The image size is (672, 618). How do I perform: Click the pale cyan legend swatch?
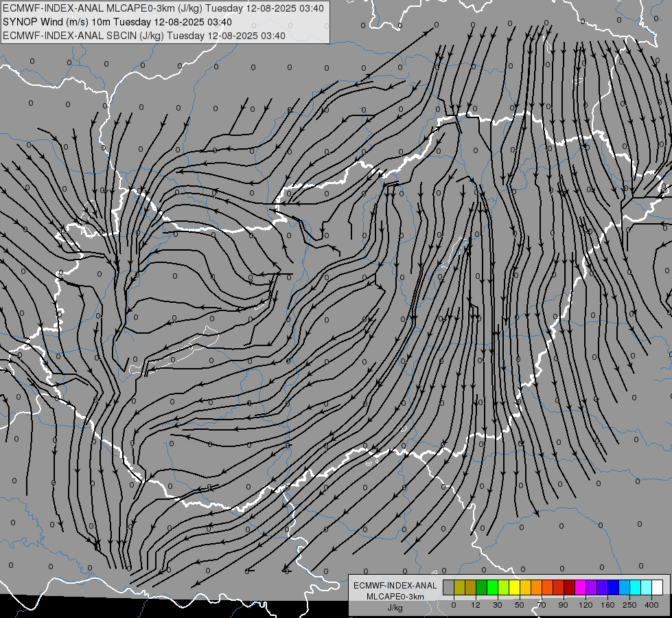click(x=647, y=587)
